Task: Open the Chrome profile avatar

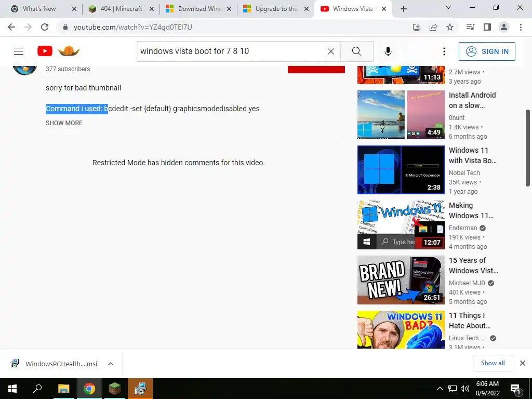Action: click(504, 27)
